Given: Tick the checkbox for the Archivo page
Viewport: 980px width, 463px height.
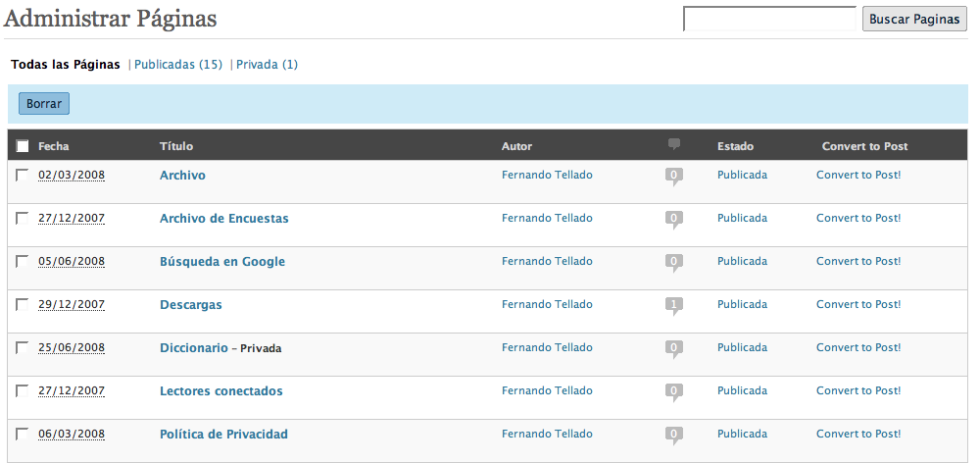Looking at the screenshot, I should coord(23,175).
